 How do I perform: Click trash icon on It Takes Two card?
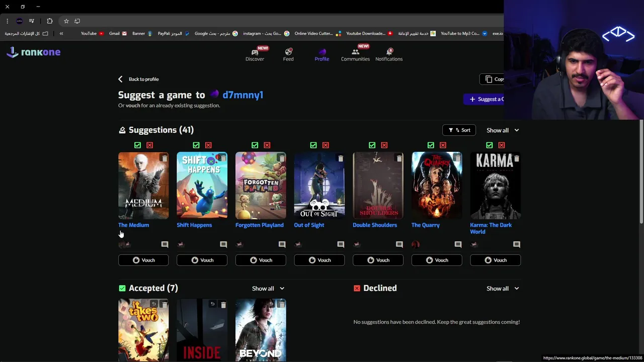pyautogui.click(x=165, y=304)
